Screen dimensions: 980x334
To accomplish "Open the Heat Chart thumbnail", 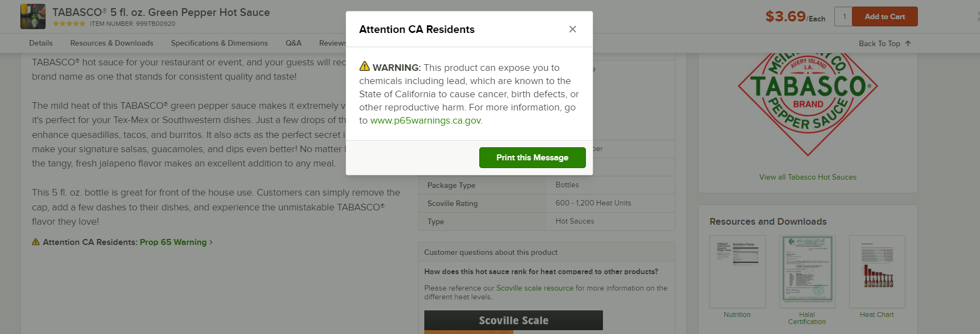I will click(877, 271).
